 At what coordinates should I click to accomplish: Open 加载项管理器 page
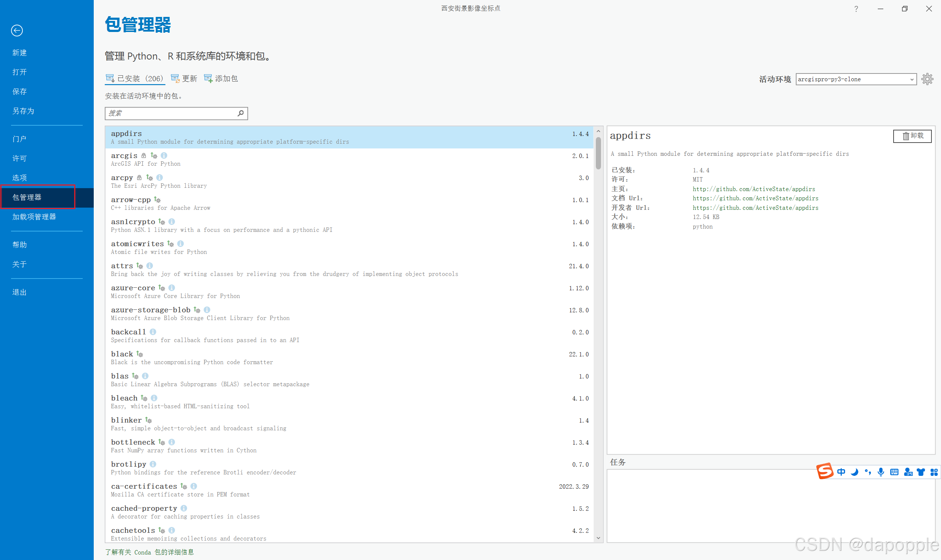point(34,216)
